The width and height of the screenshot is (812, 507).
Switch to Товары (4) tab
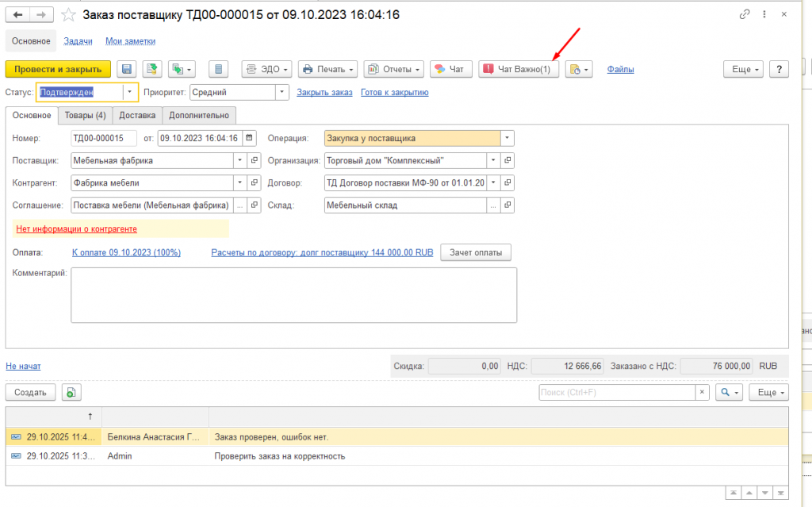[85, 115]
